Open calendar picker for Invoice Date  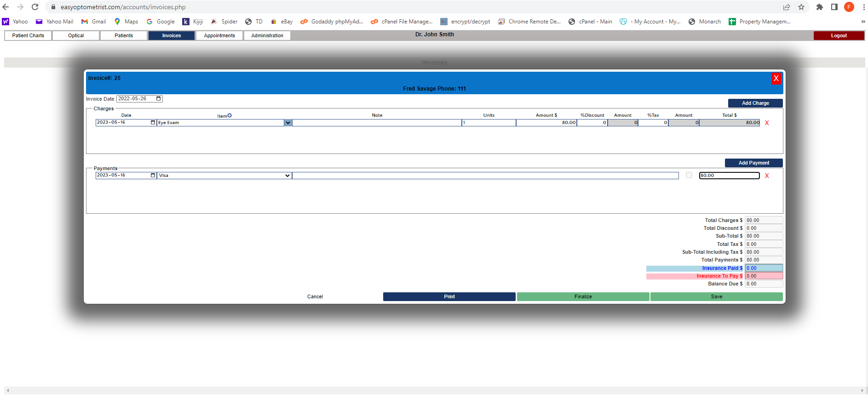[159, 99]
